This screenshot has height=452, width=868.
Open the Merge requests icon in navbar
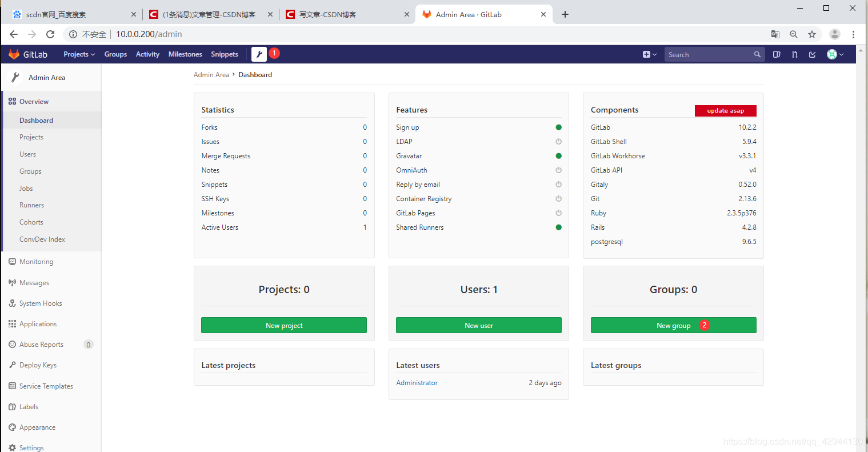pos(794,54)
